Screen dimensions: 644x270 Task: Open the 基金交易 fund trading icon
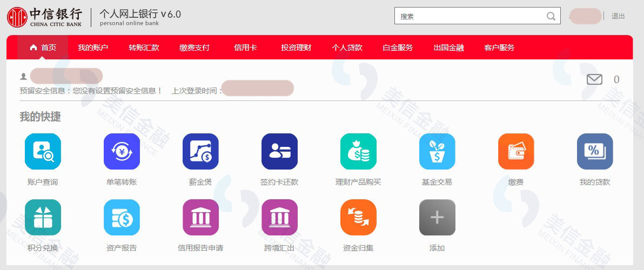pyautogui.click(x=438, y=151)
